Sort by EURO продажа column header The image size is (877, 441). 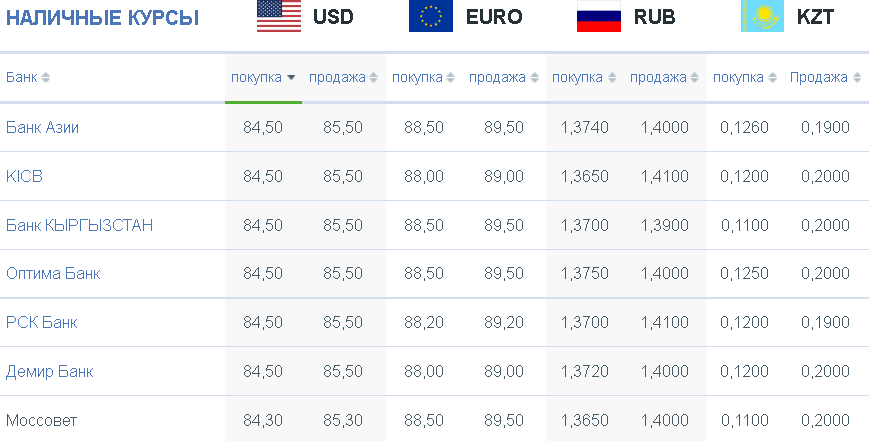[497, 77]
